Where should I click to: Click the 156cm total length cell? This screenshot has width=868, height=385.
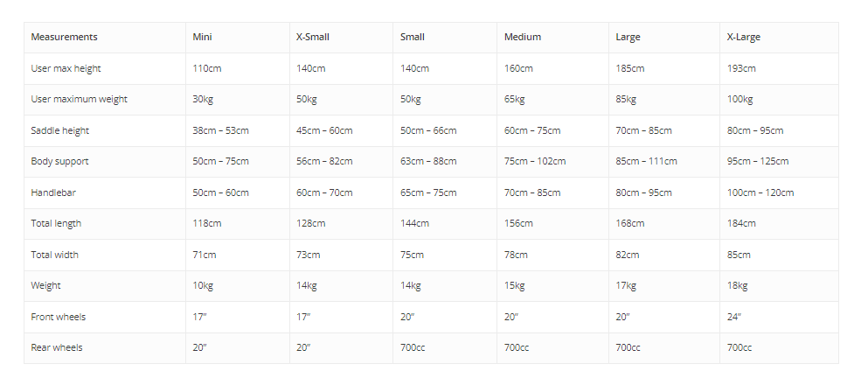[x=518, y=223]
